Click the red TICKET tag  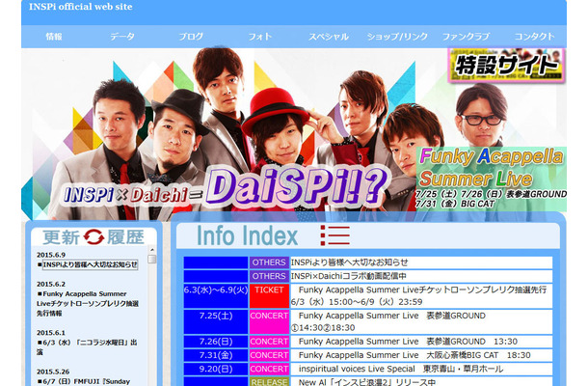pyautogui.click(x=269, y=296)
